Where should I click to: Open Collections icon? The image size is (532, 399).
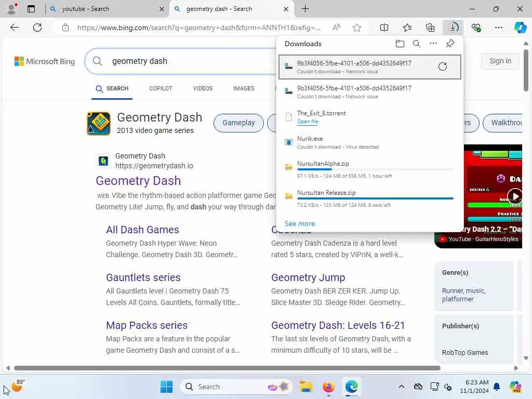click(x=430, y=28)
